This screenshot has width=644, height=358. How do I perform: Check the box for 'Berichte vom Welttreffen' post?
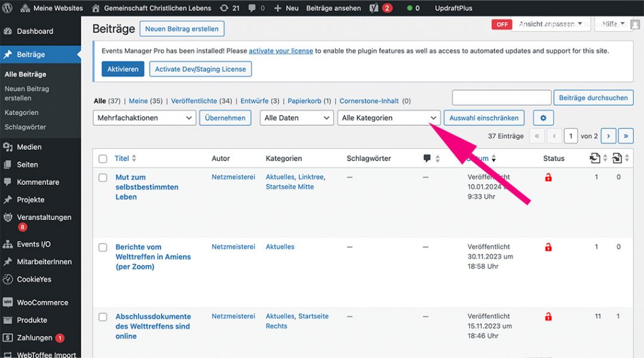click(103, 247)
